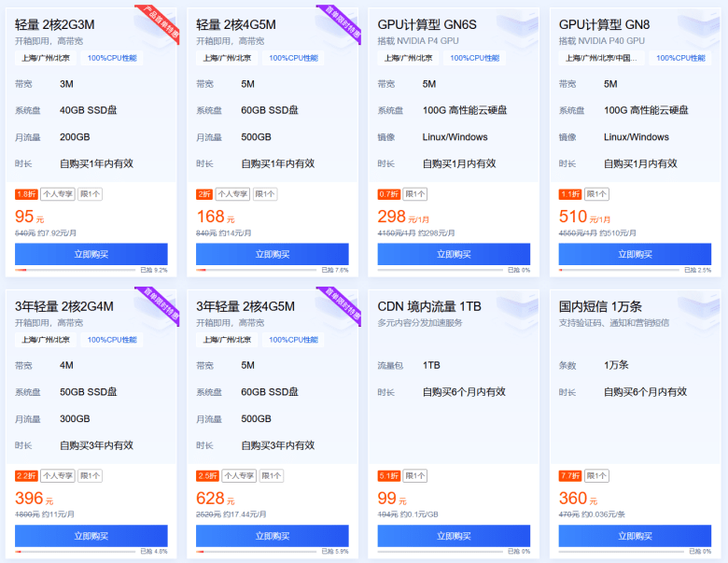Screen dimensions: 728x563
Task: Open the 轻量 2核4G5M product title
Action: [236, 24]
